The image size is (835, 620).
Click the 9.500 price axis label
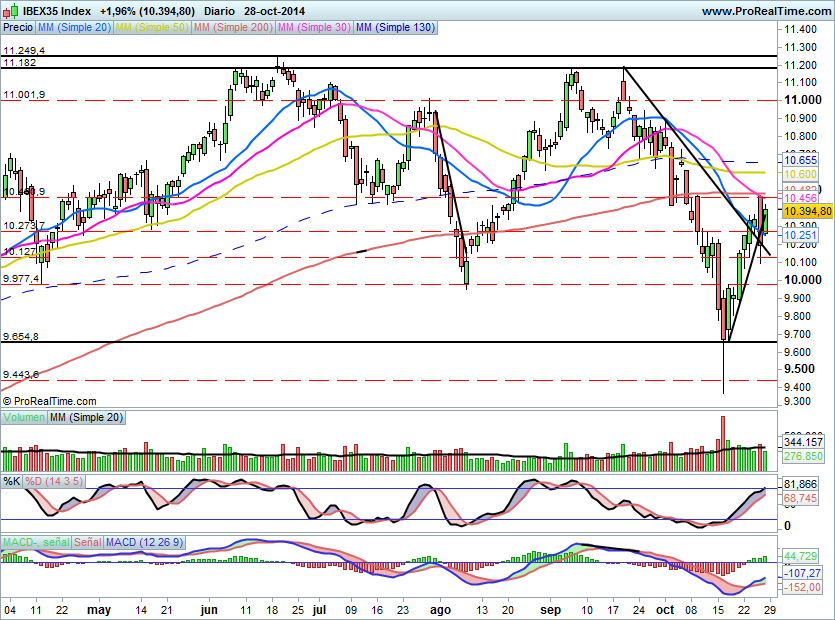coord(799,369)
